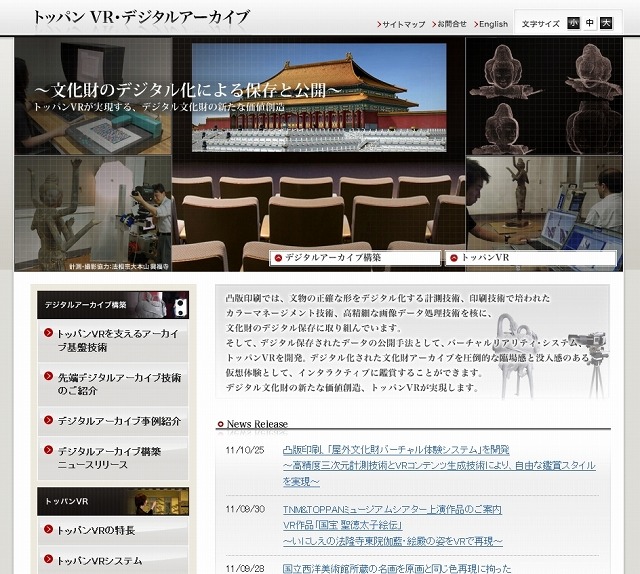
Task: Open トッパンVRシステム menu item
Action: coord(113,561)
